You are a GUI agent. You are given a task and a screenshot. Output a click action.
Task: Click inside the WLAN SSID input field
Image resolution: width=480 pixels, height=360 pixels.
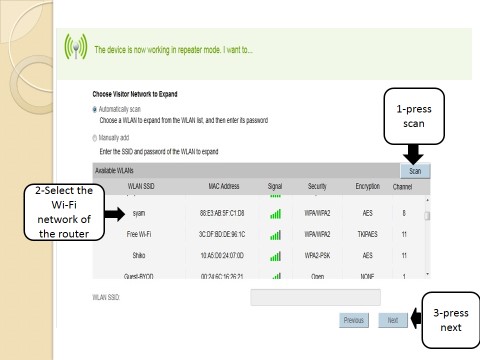point(315,297)
